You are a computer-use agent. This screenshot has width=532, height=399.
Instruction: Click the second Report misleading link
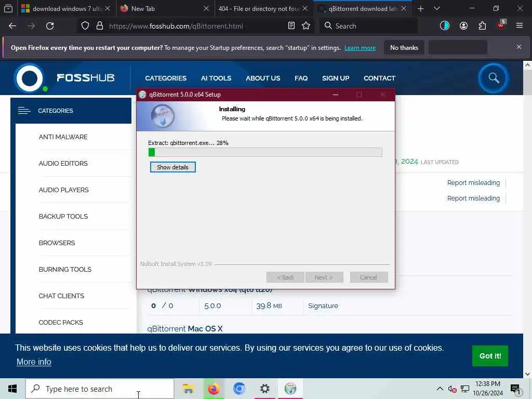[x=473, y=198]
